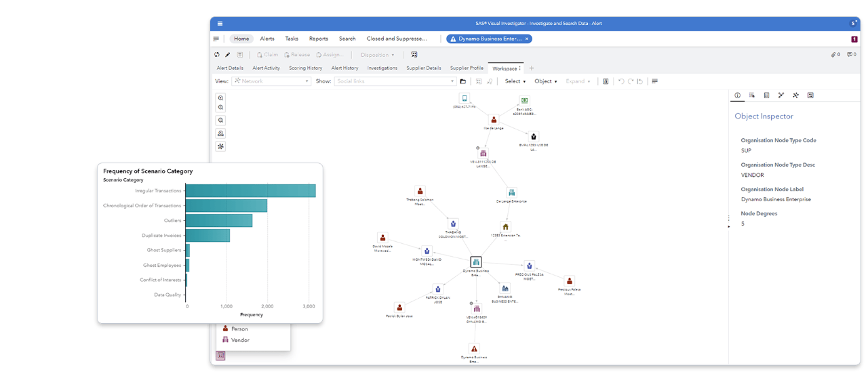Select the star network tab icon in right panel
Viewport: 868px width, 380px height.
[795, 96]
